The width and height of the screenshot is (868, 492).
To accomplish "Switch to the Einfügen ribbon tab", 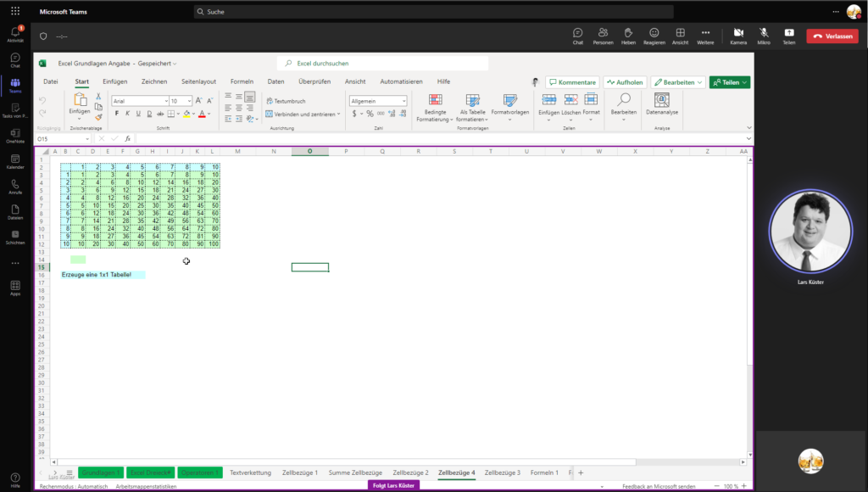I will pyautogui.click(x=114, y=81).
